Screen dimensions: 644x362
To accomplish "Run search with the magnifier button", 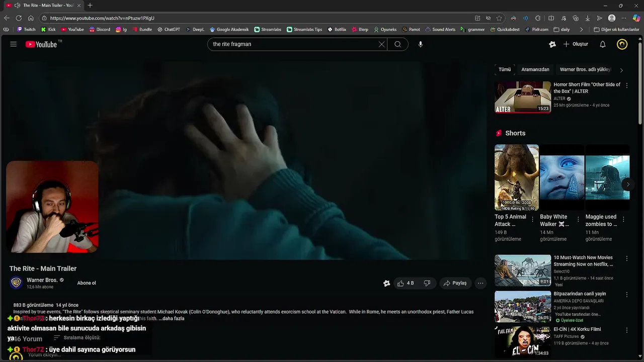I will 398,44.
